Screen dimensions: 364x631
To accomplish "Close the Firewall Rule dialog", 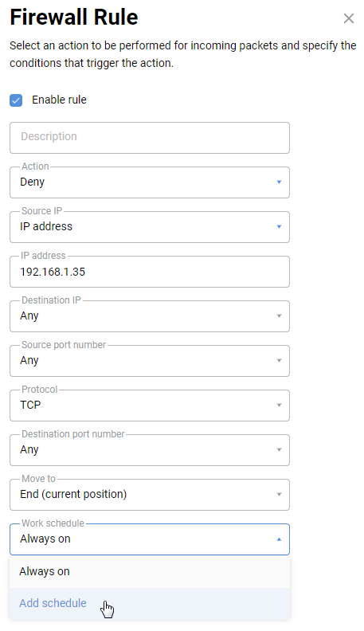I will tap(348, 18).
